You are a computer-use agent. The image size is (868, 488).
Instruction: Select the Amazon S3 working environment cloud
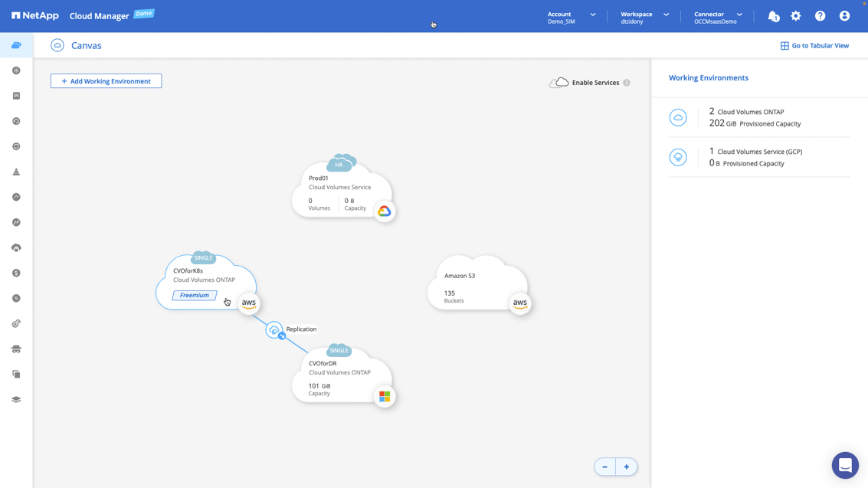click(x=477, y=283)
